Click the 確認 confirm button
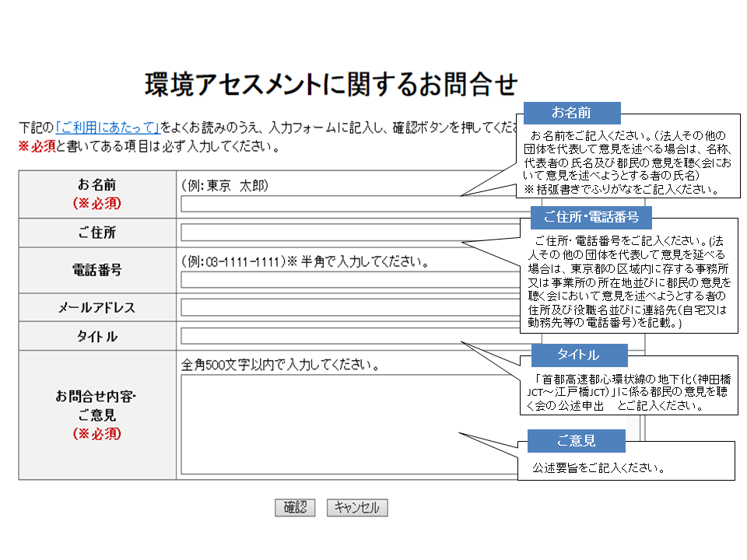 point(295,508)
